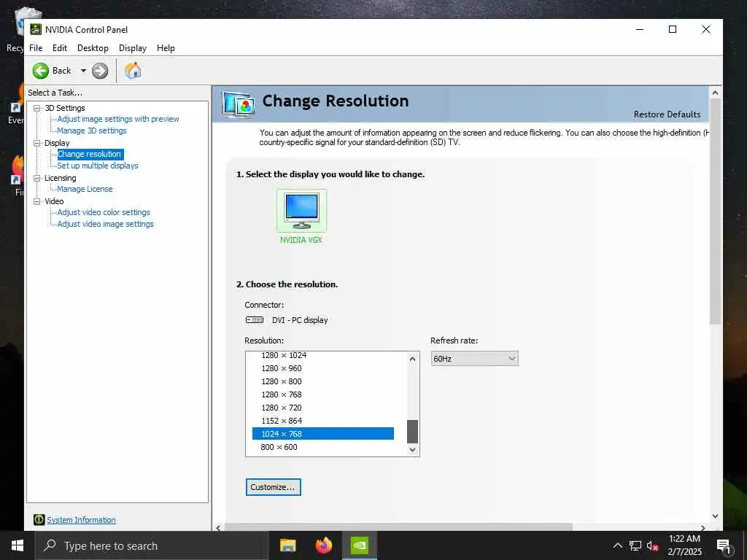
Task: Click the System Information icon
Action: (39, 520)
